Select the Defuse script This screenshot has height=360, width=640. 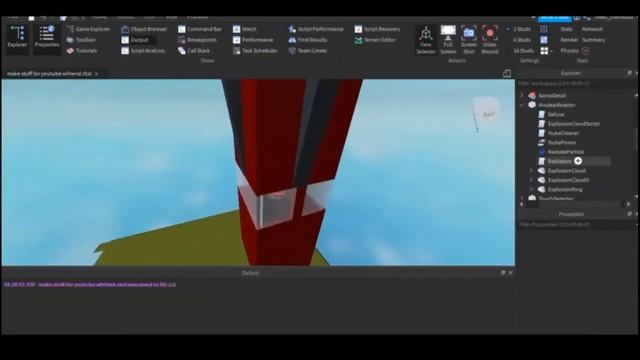click(556, 114)
